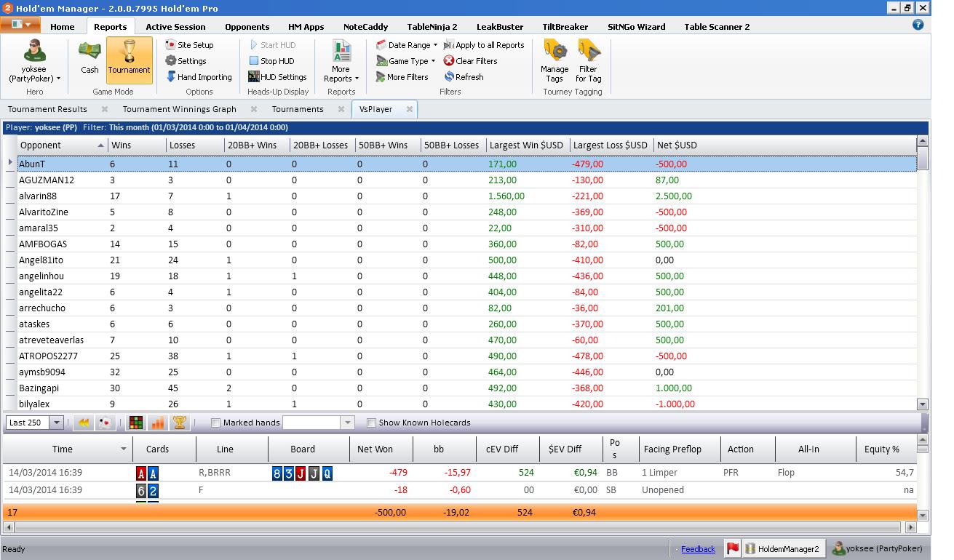This screenshot has width=954, height=560.
Task: Refresh the report
Action: [x=464, y=77]
